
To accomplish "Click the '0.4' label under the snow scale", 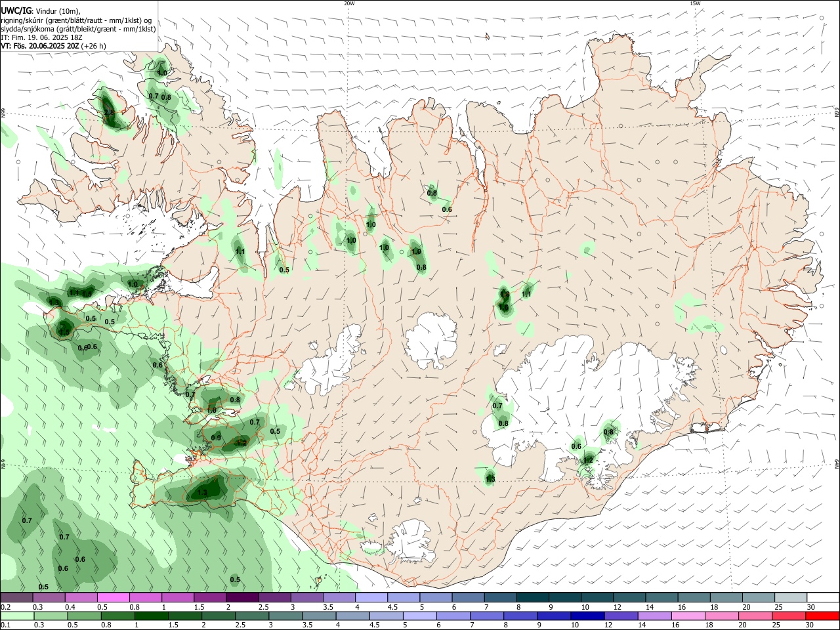I will pyautogui.click(x=70, y=607).
